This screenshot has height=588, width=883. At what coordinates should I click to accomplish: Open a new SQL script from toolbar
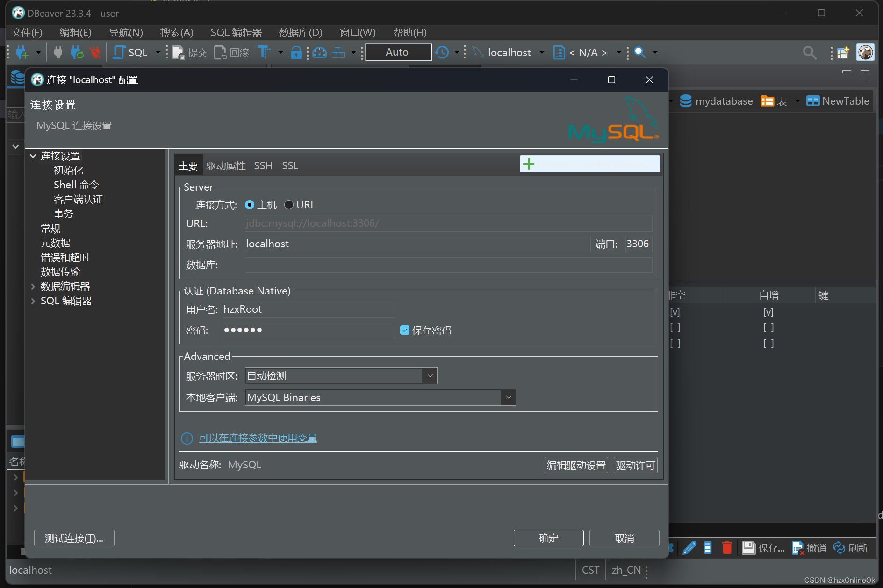[x=130, y=52]
